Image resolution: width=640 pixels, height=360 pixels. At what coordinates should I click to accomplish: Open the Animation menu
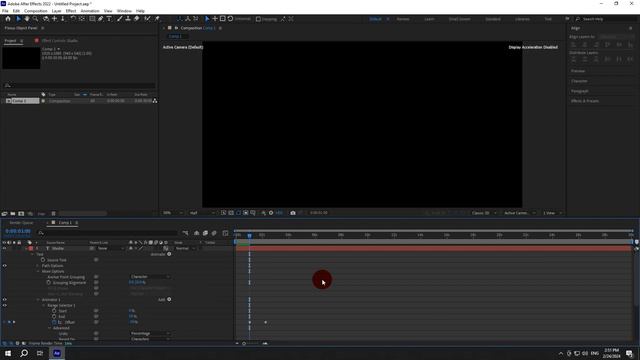point(90,11)
